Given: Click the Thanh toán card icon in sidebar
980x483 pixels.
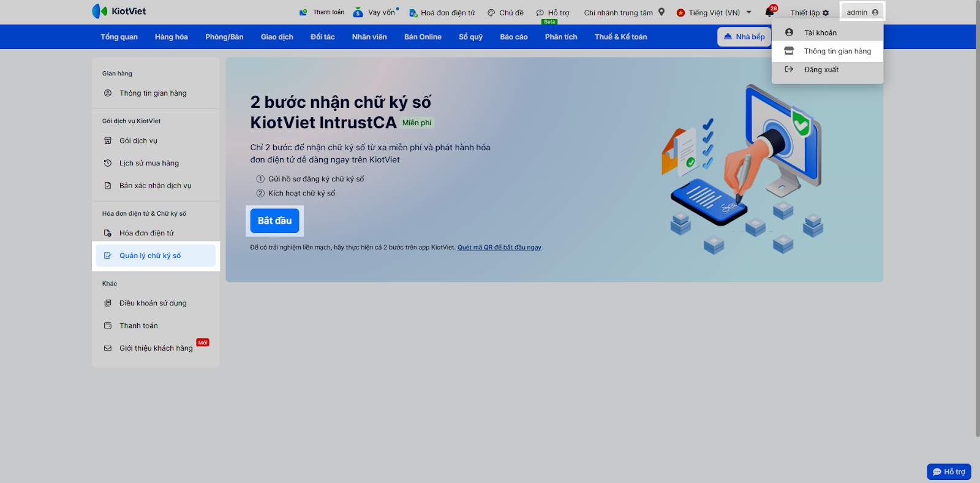Looking at the screenshot, I should pos(108,325).
